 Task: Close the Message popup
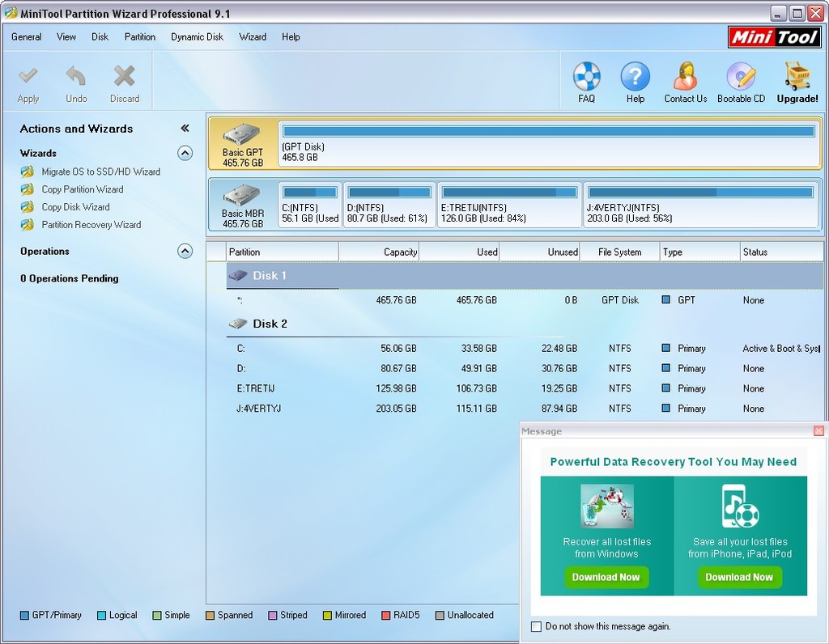pyautogui.click(x=818, y=431)
